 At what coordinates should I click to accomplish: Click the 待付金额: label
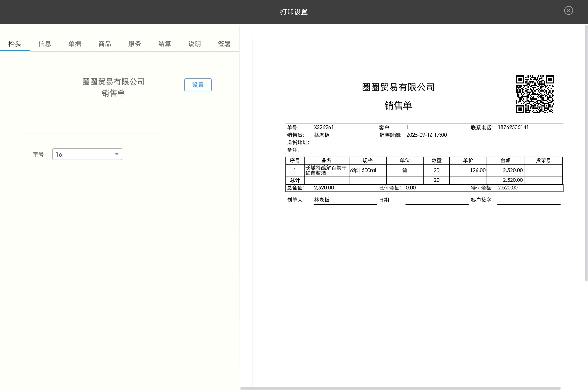pyautogui.click(x=482, y=188)
